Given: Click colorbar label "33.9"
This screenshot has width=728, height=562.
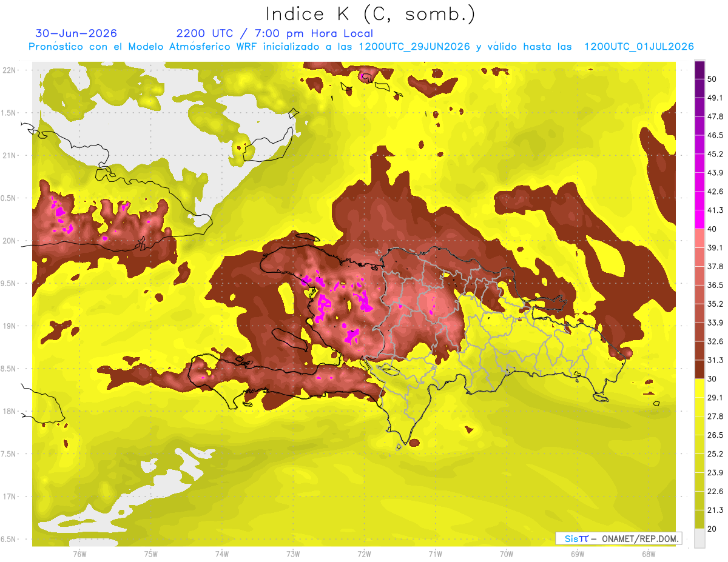Looking at the screenshot, I should point(715,323).
